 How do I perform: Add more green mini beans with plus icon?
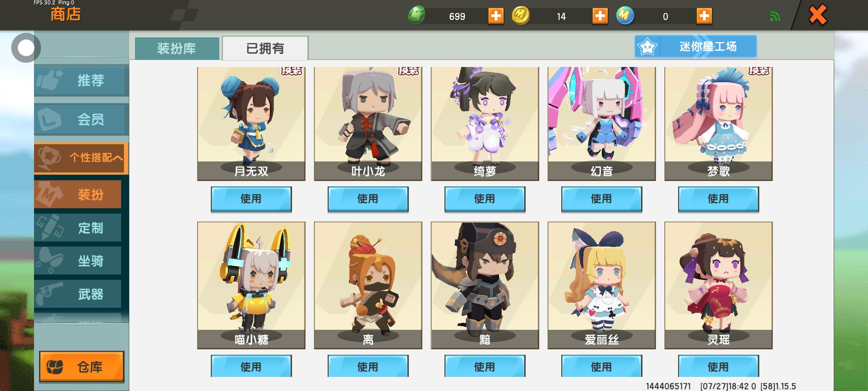[495, 16]
